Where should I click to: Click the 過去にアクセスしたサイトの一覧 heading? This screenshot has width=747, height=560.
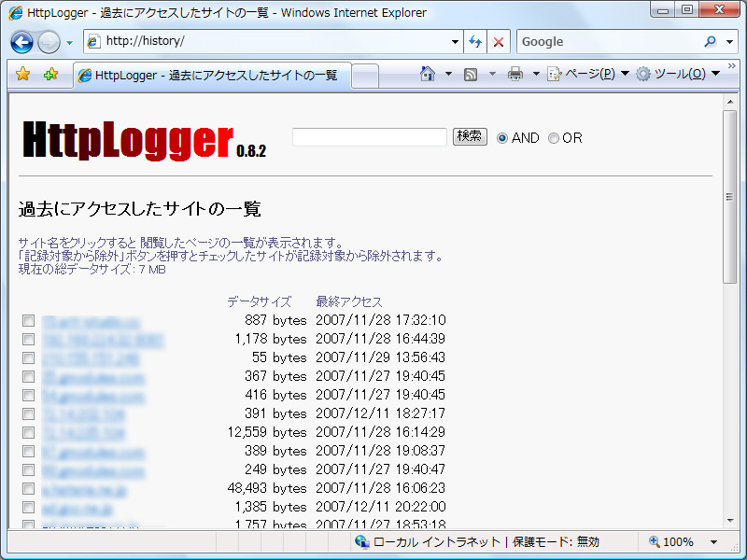click(139, 209)
